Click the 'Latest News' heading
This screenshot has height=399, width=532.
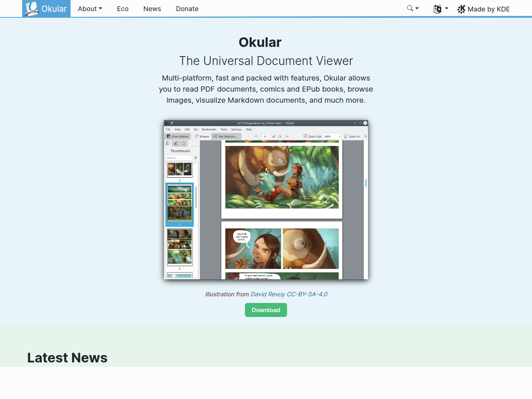click(x=67, y=358)
